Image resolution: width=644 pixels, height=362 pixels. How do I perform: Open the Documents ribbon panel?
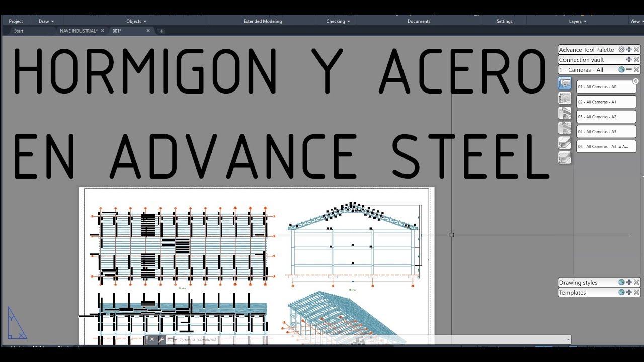[419, 21]
